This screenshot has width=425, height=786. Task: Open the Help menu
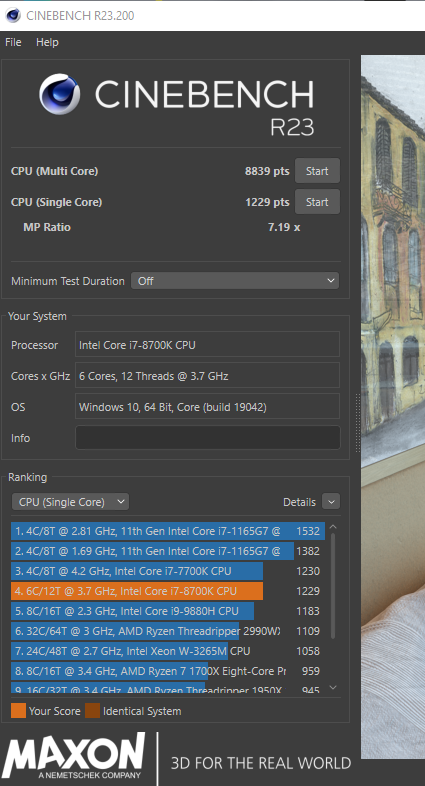click(x=47, y=43)
